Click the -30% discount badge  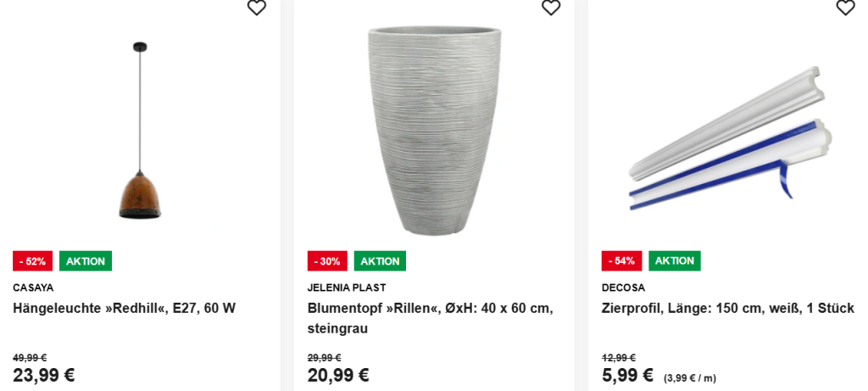click(327, 261)
